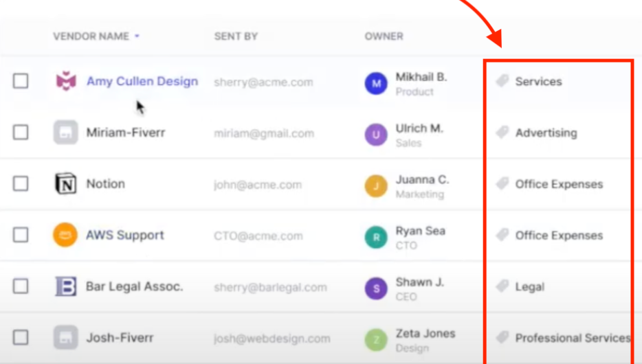Change the Advertising category tag
Screen dimensions: 642x364
click(x=546, y=133)
